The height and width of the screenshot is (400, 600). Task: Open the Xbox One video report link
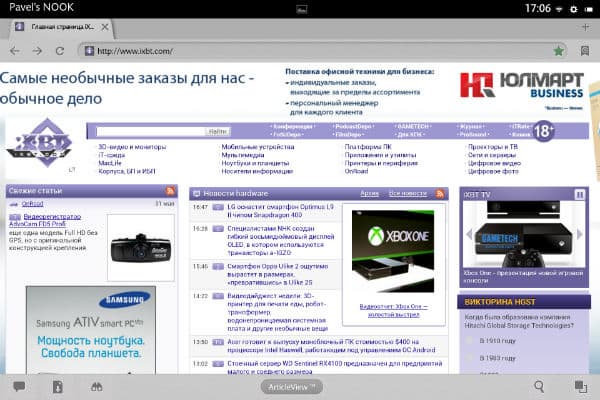coord(394,310)
